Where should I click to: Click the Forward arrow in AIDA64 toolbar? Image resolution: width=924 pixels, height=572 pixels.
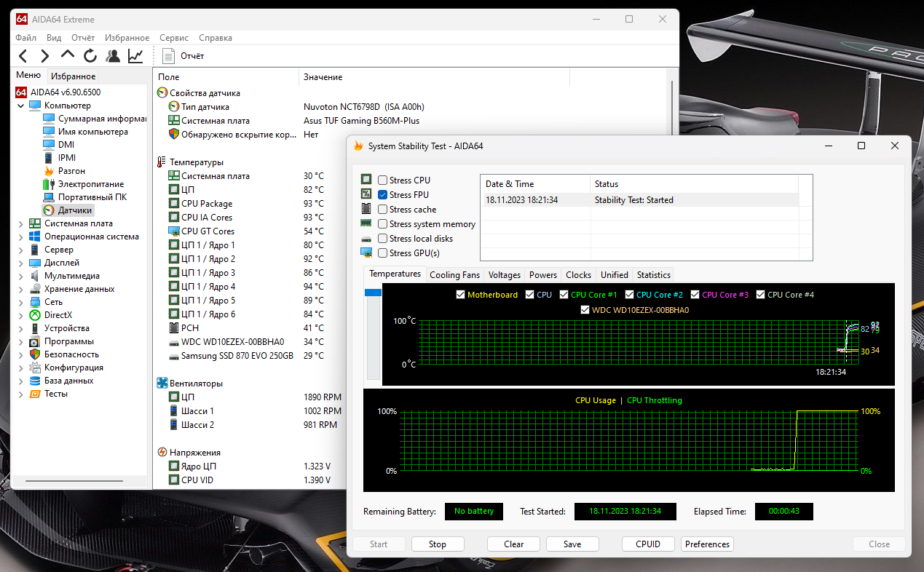coord(45,56)
